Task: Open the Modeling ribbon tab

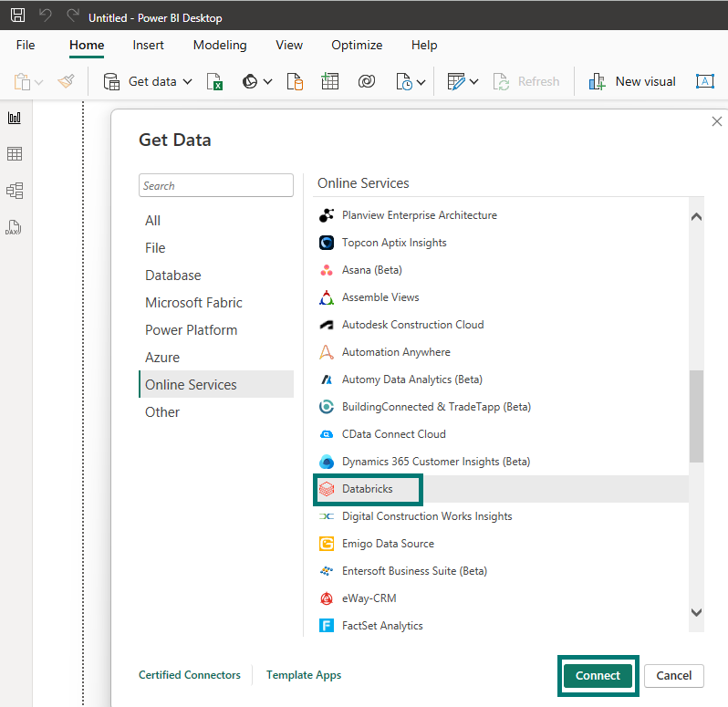Action: coord(220,45)
